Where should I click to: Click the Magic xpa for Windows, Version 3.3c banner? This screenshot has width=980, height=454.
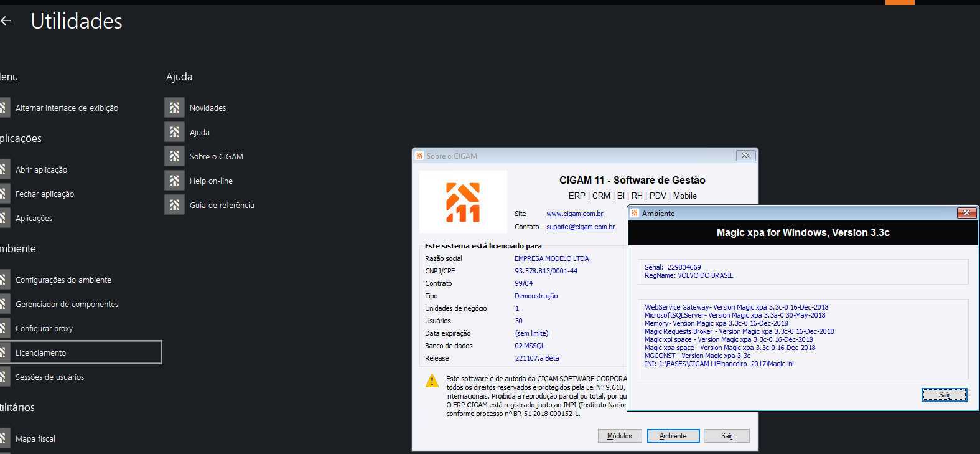pos(803,232)
